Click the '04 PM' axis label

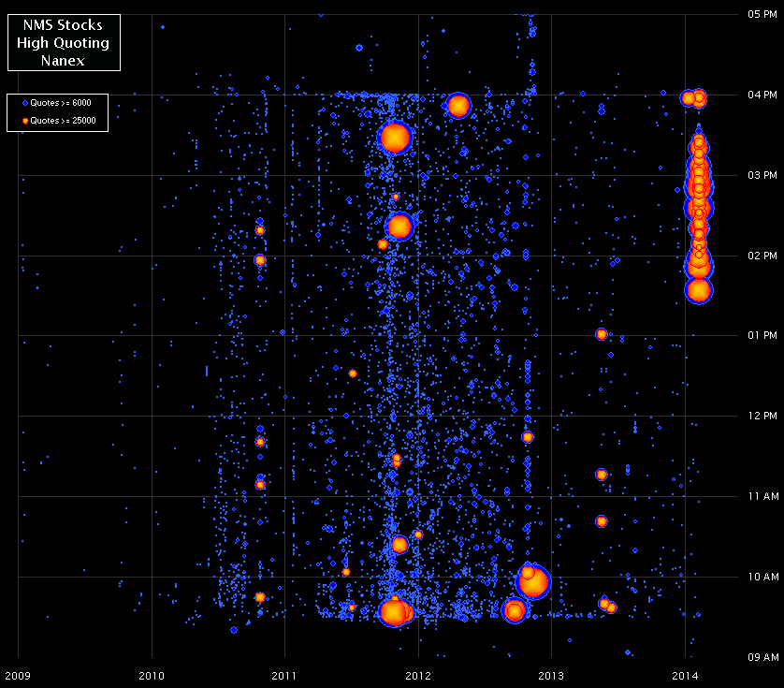(x=762, y=95)
